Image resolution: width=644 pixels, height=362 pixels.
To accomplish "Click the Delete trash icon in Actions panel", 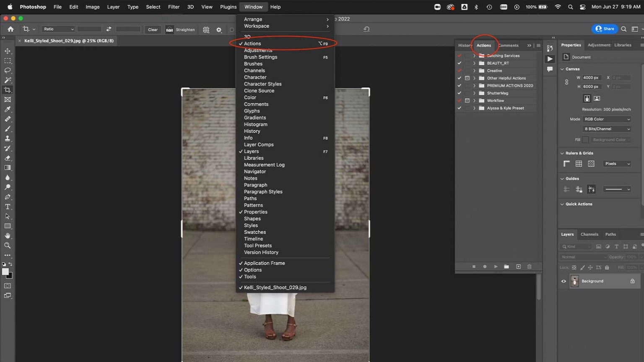I will click(x=529, y=266).
